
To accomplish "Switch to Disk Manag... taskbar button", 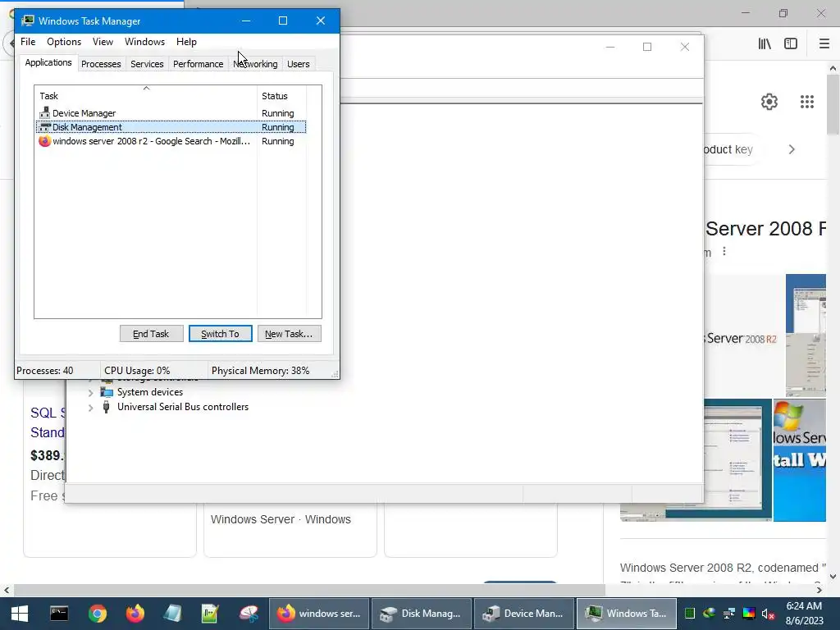I will click(x=421, y=614).
